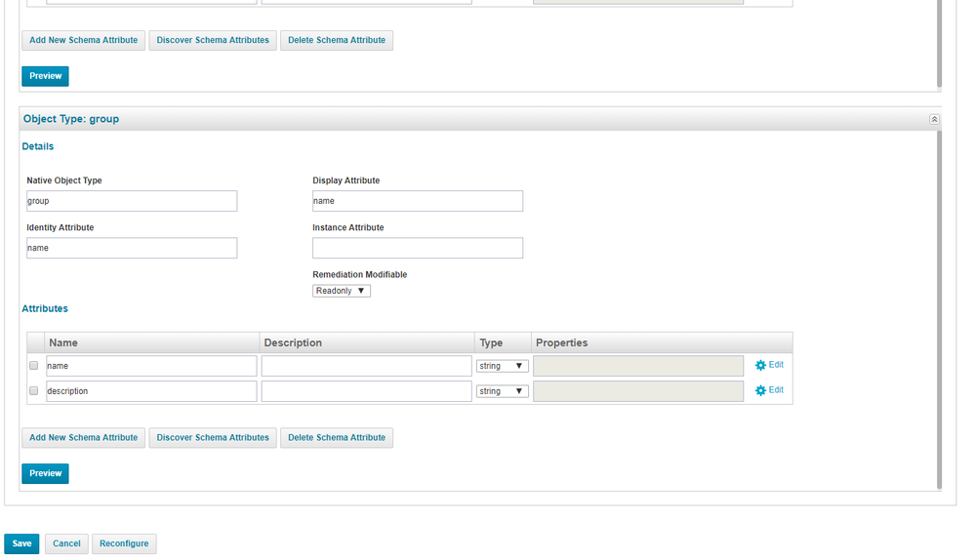The width and height of the screenshot is (975, 560).
Task: Open Type dropdown for name attribute
Action: coord(502,366)
